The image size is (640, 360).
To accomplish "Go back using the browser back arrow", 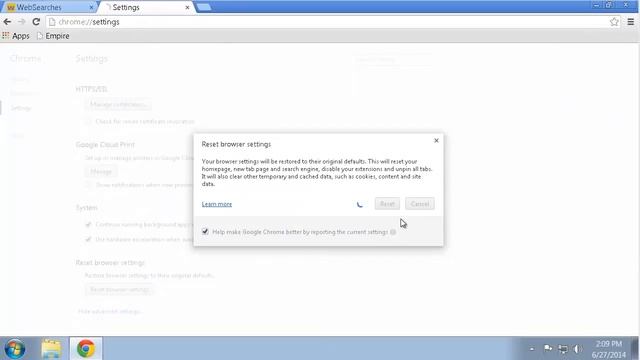I will 7,22.
